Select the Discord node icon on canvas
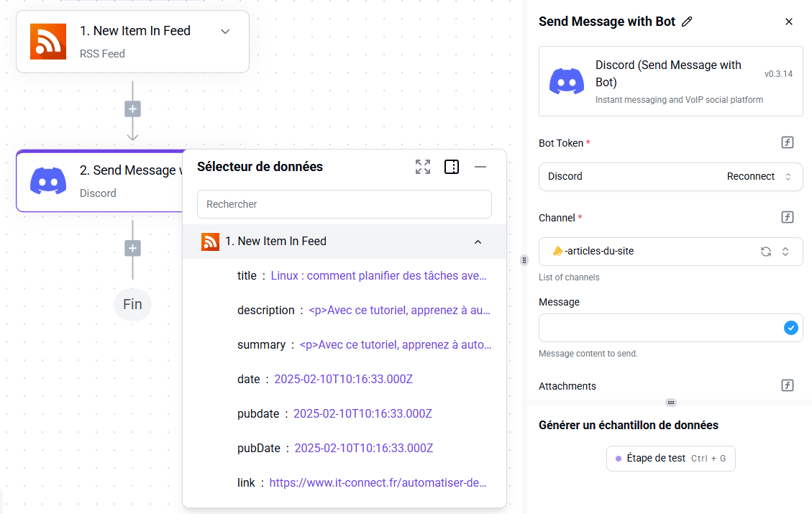 47,180
